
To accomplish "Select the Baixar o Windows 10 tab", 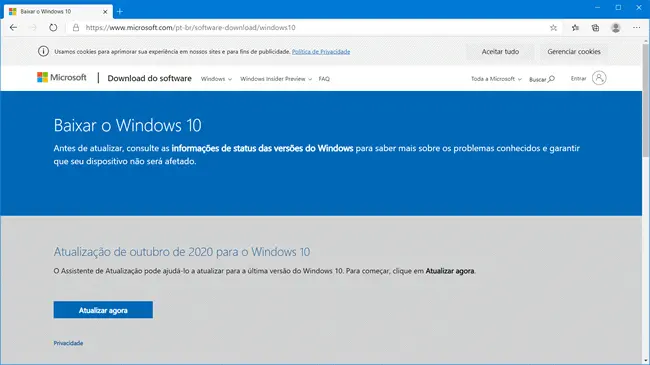I will (58, 12).
